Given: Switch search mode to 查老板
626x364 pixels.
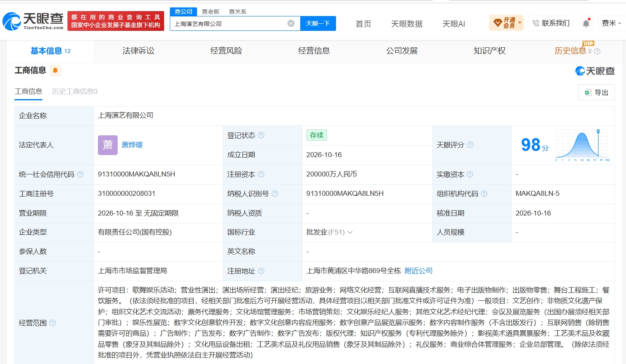Looking at the screenshot, I should point(211,12).
